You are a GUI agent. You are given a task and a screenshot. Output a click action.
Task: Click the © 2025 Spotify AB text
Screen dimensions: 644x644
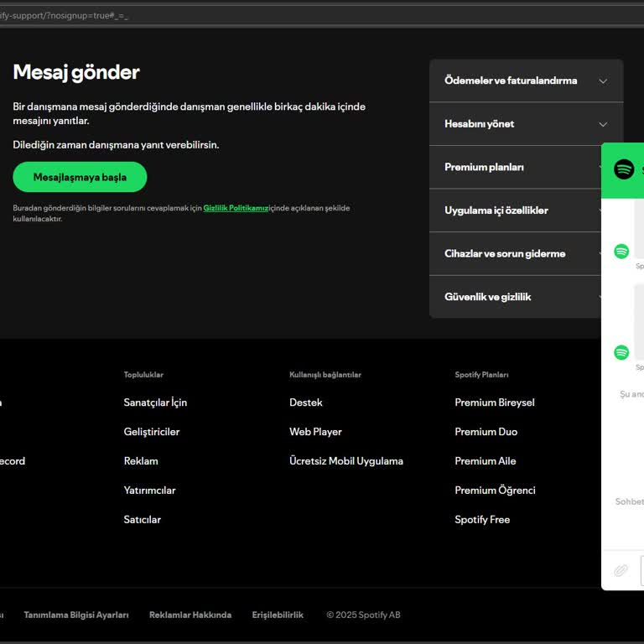pyautogui.click(x=363, y=615)
